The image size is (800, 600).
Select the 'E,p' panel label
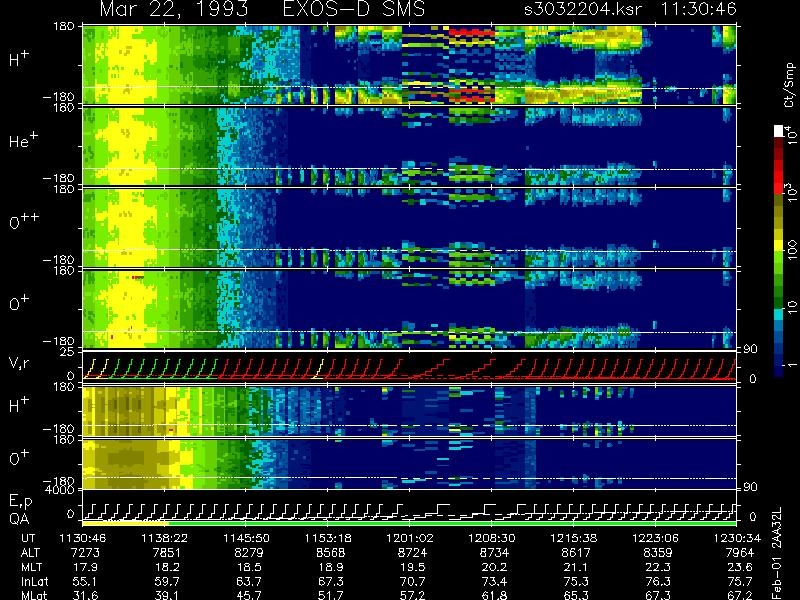(20, 501)
